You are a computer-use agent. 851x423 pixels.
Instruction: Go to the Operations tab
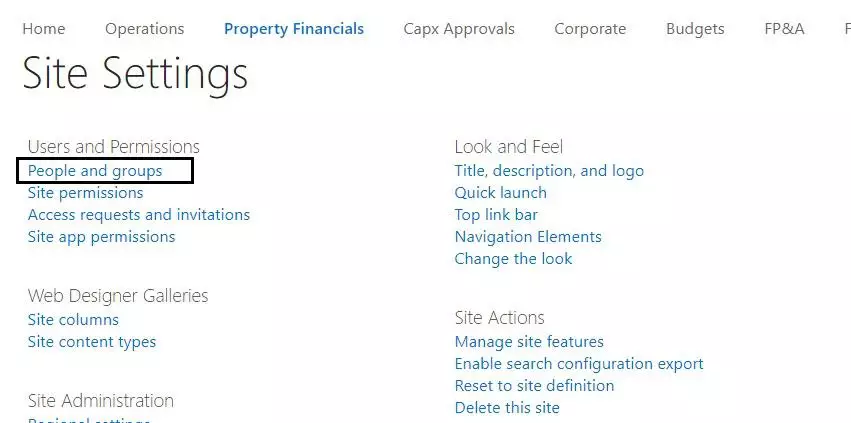click(144, 29)
